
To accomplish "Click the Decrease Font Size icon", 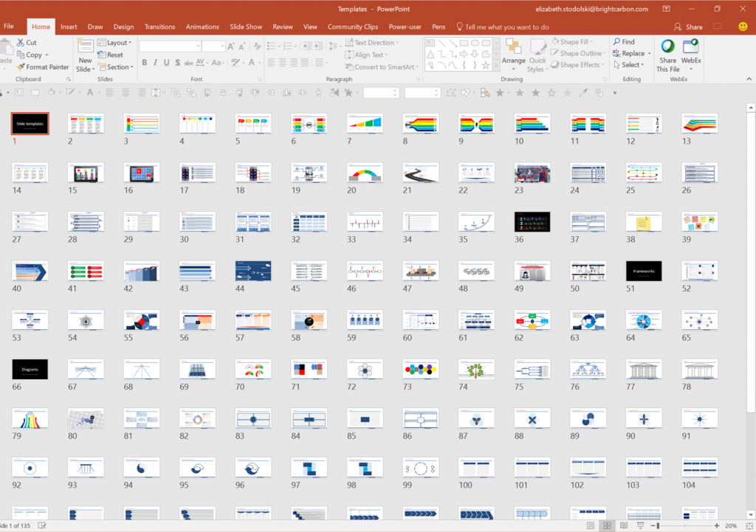I will [x=242, y=46].
